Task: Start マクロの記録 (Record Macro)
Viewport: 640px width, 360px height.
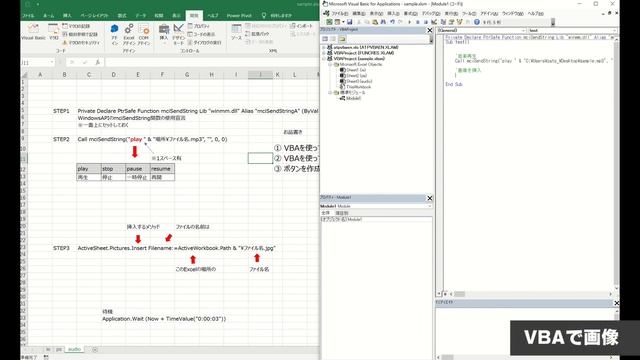Action: coord(76,26)
